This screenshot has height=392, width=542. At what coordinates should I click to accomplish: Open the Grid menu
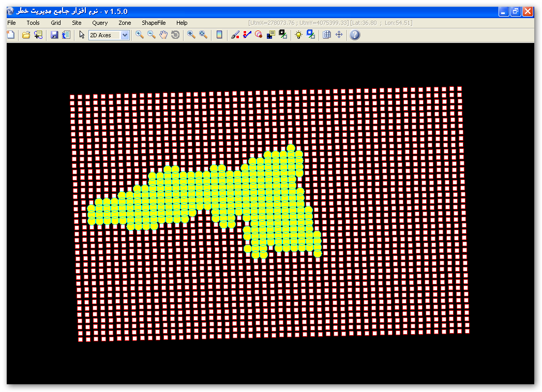pos(56,23)
